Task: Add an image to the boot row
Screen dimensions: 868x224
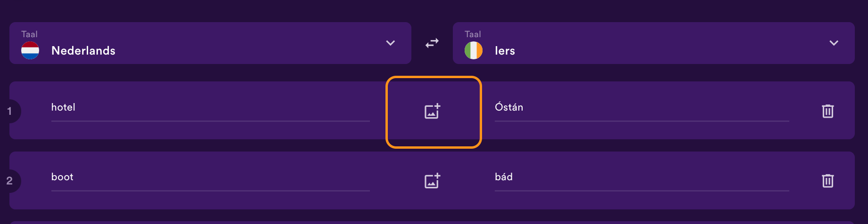Action: pyautogui.click(x=433, y=181)
